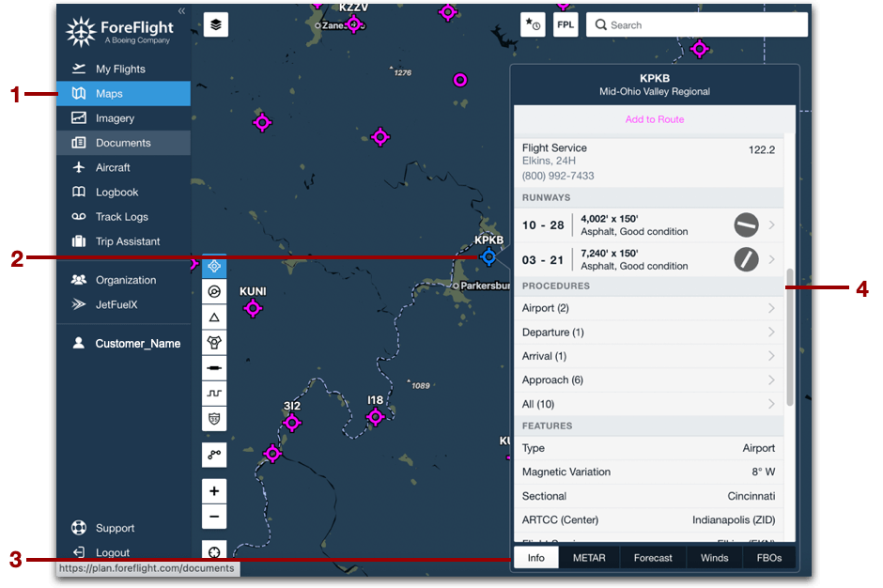Click the 3I2 airport marker
The image size is (883, 588).
click(292, 423)
